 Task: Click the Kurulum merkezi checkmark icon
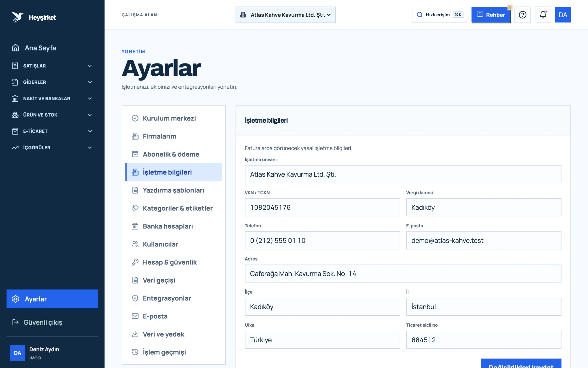[135, 118]
